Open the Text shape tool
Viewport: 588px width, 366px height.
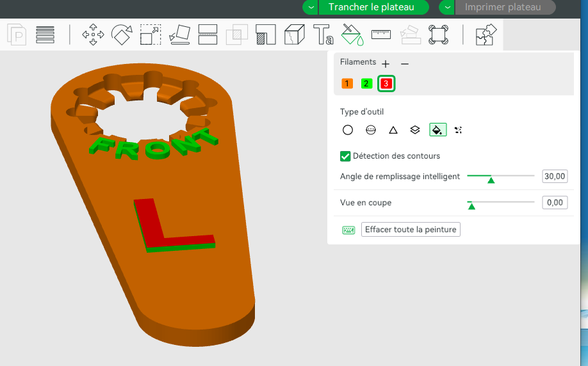[323, 35]
